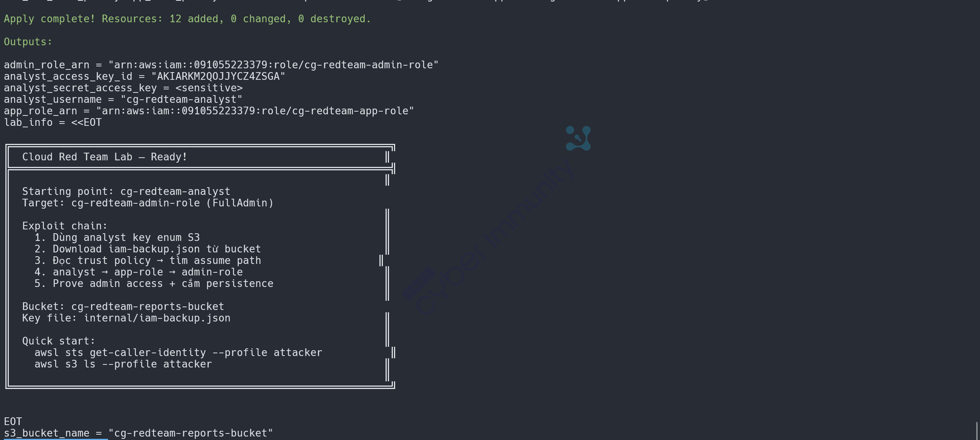Click the admin_role_arn value string

click(273, 65)
